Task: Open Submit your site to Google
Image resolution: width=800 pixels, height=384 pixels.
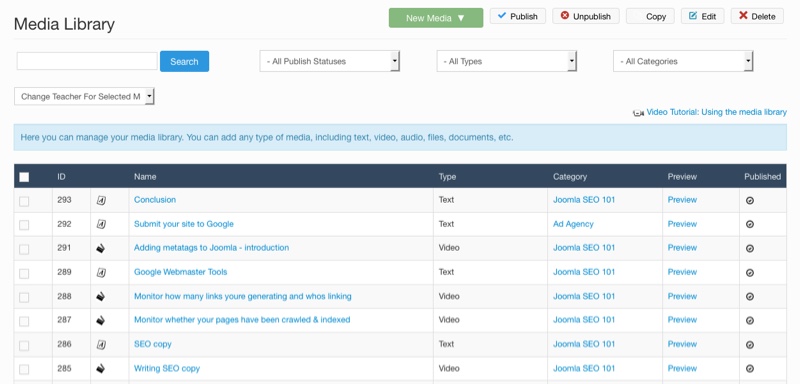Action: [184, 224]
